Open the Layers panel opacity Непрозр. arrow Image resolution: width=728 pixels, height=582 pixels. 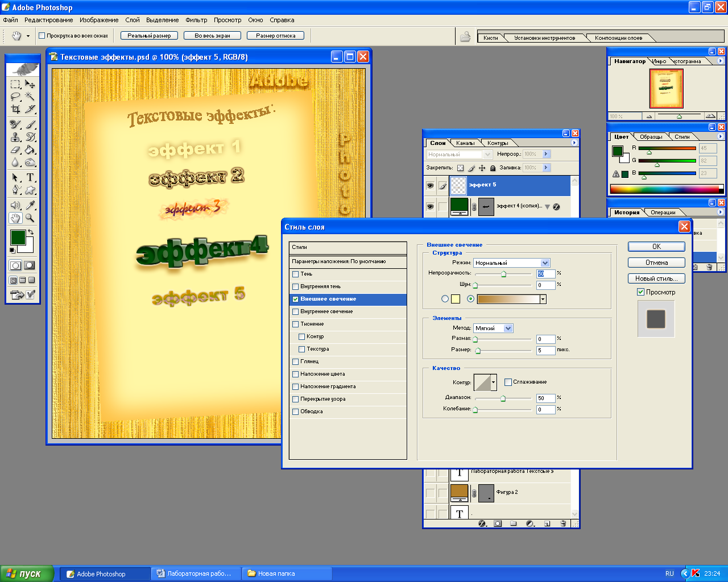point(546,154)
